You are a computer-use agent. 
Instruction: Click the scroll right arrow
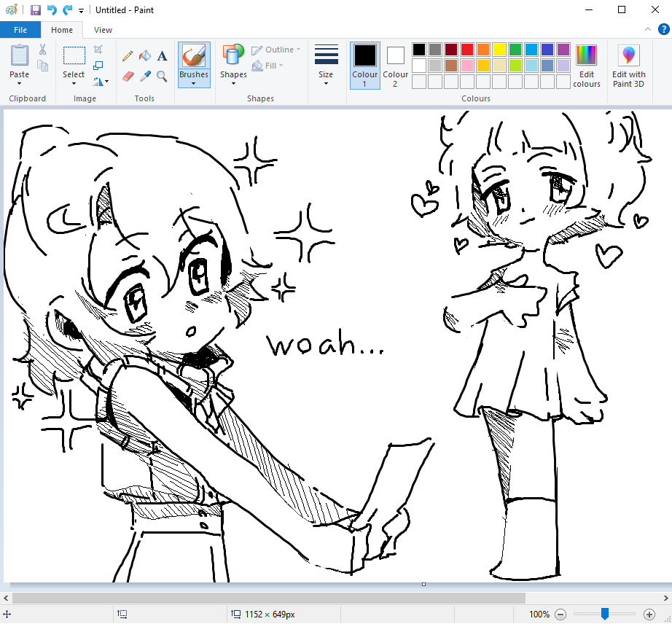pyautogui.click(x=666, y=598)
